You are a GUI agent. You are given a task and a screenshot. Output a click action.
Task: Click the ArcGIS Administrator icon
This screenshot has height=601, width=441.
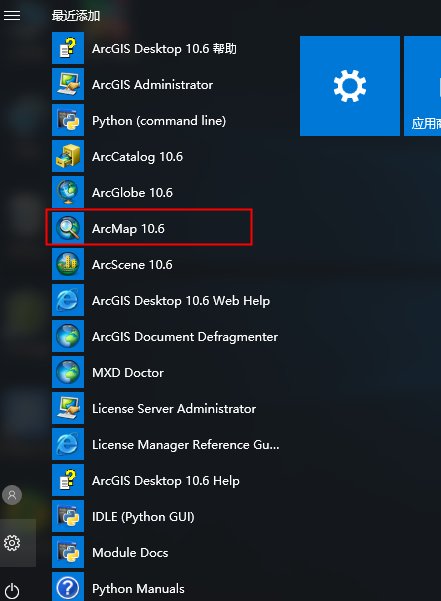[x=68, y=84]
